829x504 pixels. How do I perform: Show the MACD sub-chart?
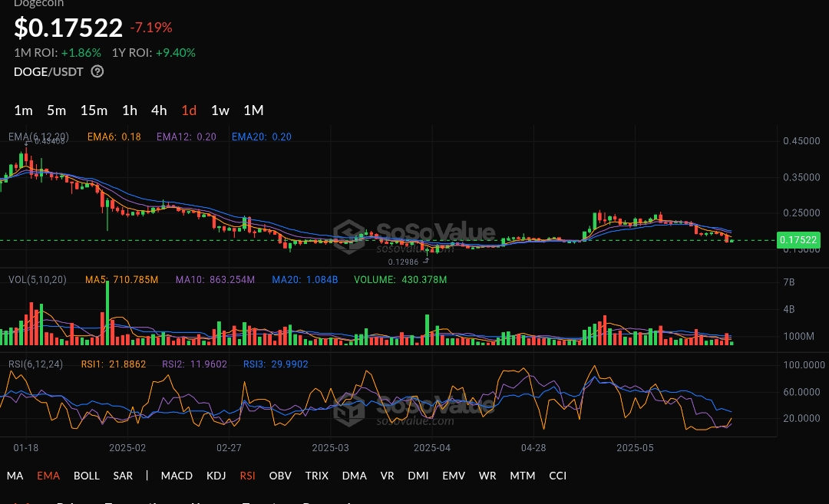point(177,476)
